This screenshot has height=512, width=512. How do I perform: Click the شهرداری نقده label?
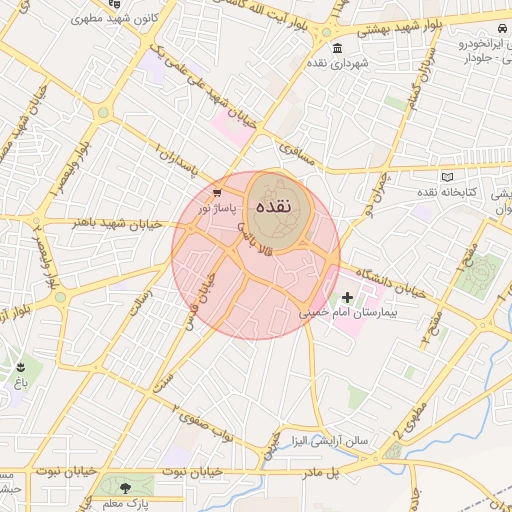click(338, 63)
